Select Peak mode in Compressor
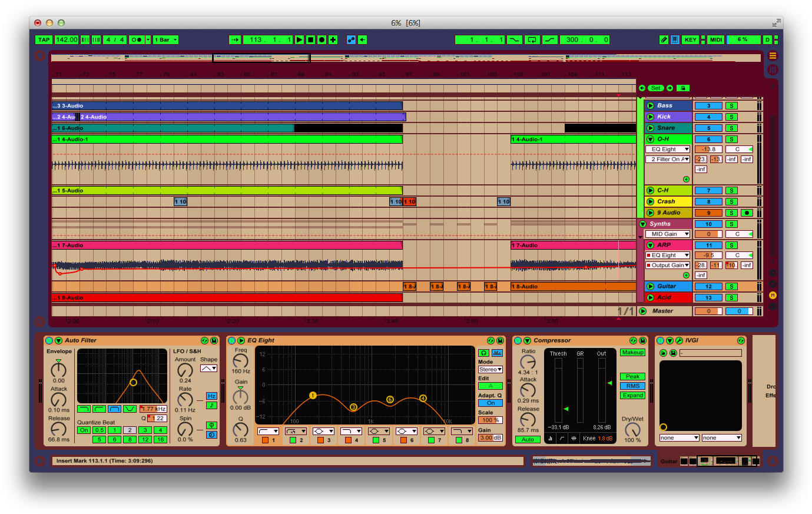Screen dimensions: 812x514 [x=632, y=377]
